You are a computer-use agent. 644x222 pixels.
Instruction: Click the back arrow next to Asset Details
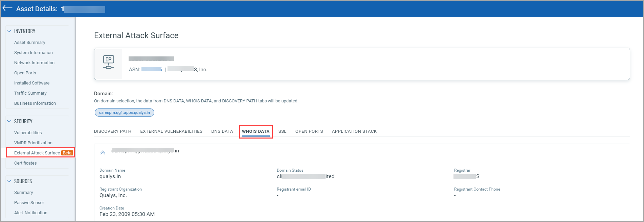click(x=7, y=8)
